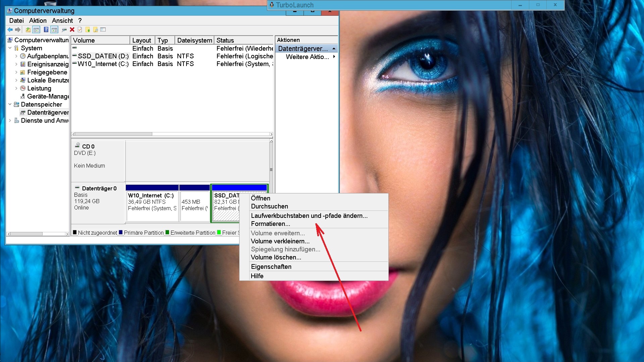Viewport: 644px width, 362px height.
Task: Sort by the Dateisystem column header
Action: pos(195,40)
